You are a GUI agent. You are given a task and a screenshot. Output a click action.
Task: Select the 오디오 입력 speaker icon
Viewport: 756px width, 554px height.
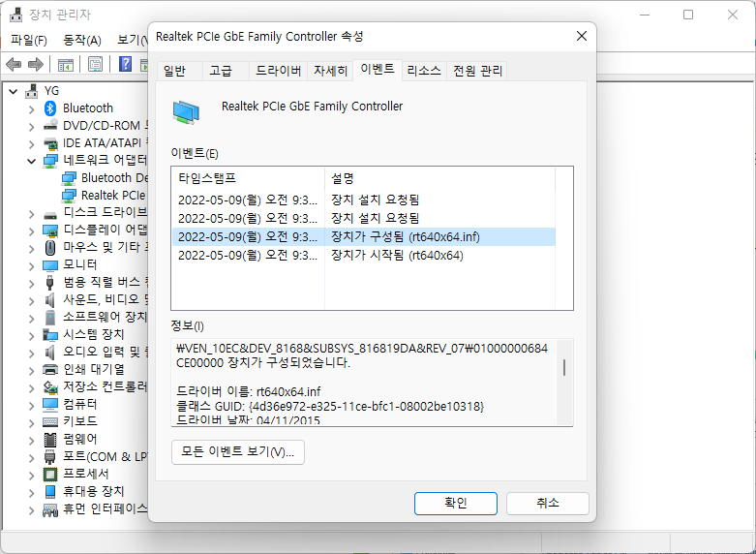tap(50, 353)
